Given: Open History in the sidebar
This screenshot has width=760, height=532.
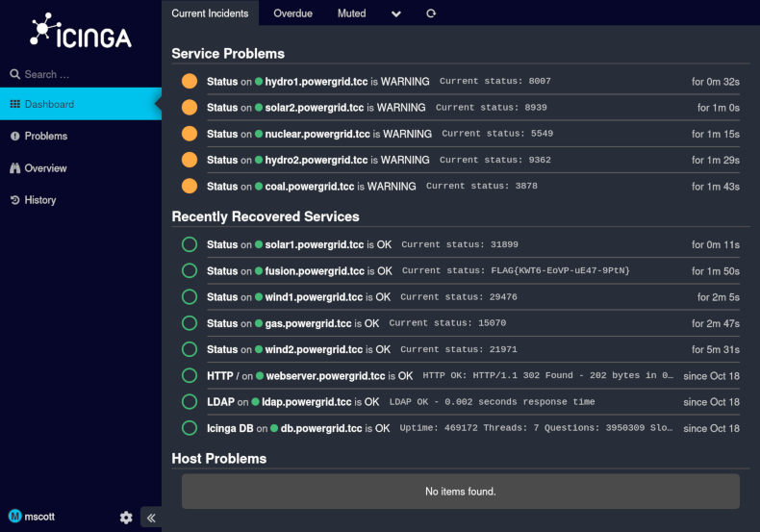Looking at the screenshot, I should pos(40,200).
